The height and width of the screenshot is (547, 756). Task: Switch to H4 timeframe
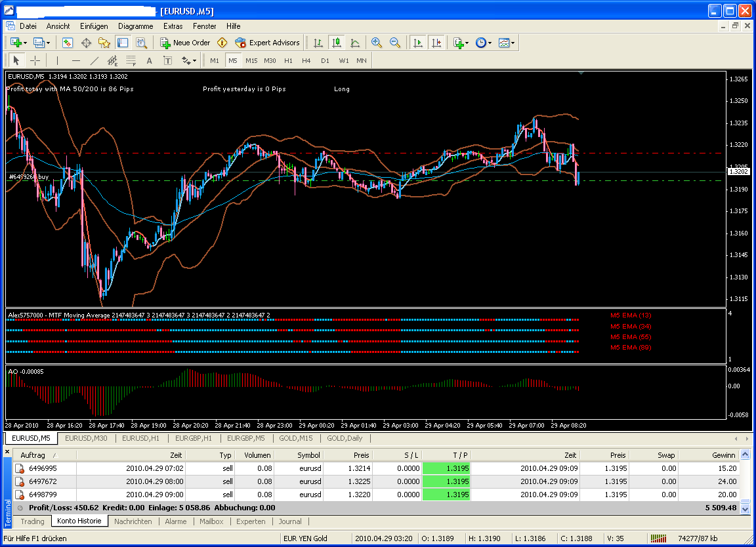click(x=306, y=60)
